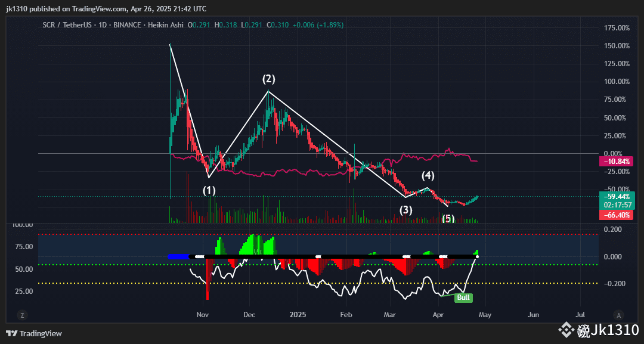
Task: Click the 2025 label on the time axis
Action: point(298,314)
